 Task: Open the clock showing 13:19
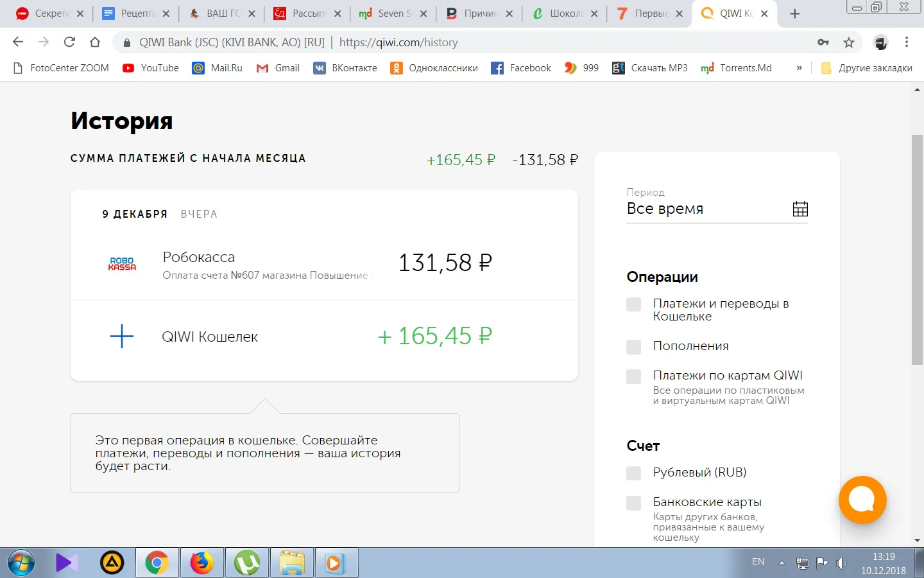click(x=884, y=563)
